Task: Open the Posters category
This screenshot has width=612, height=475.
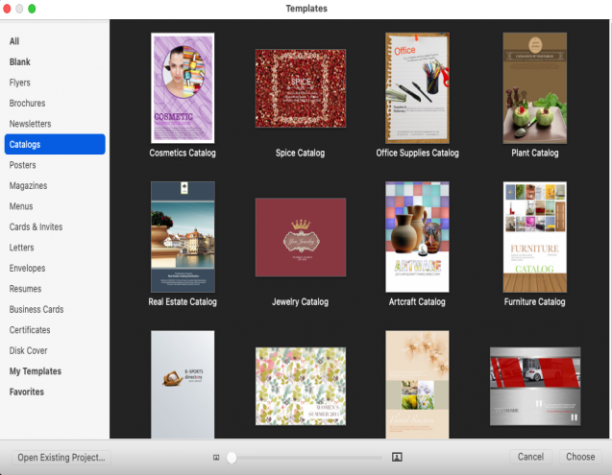Action: [x=23, y=165]
